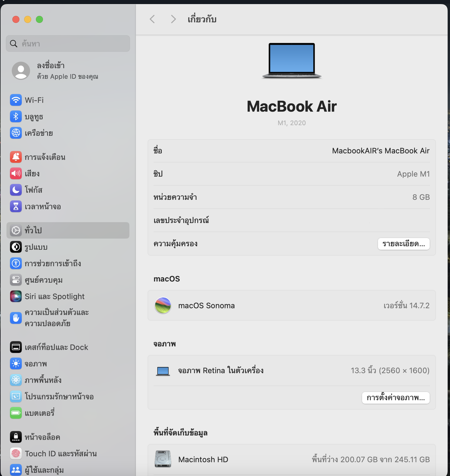Open Users and Groups (ผู้ใช้และกลุ่ม) icon
The width and height of the screenshot is (450, 476).
pos(16,470)
